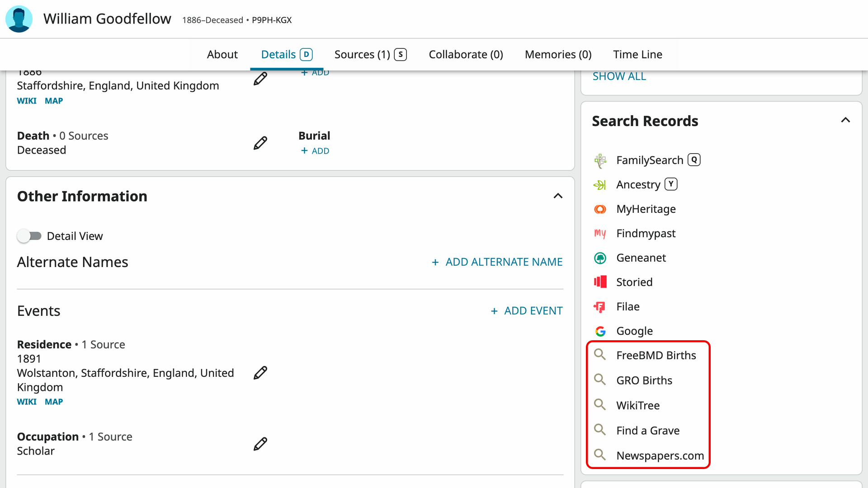Click the Storied red icon
The image size is (868, 488).
tap(600, 282)
